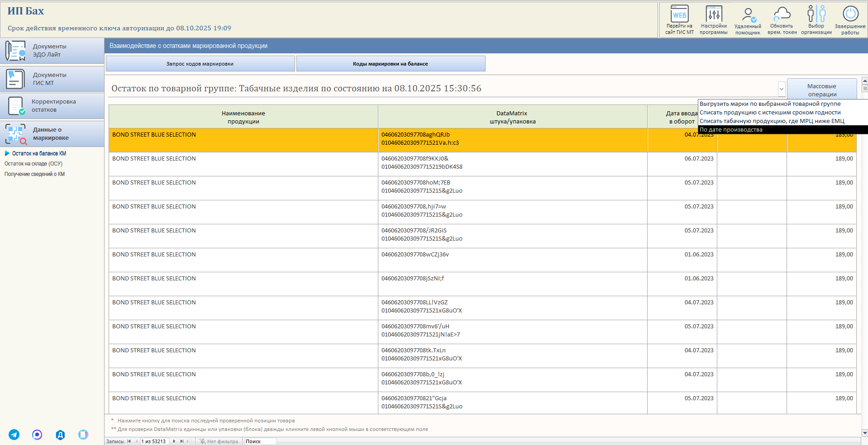The image size is (868, 445).
Task: Click product name in the jSzNI;f row
Action: tap(154, 279)
